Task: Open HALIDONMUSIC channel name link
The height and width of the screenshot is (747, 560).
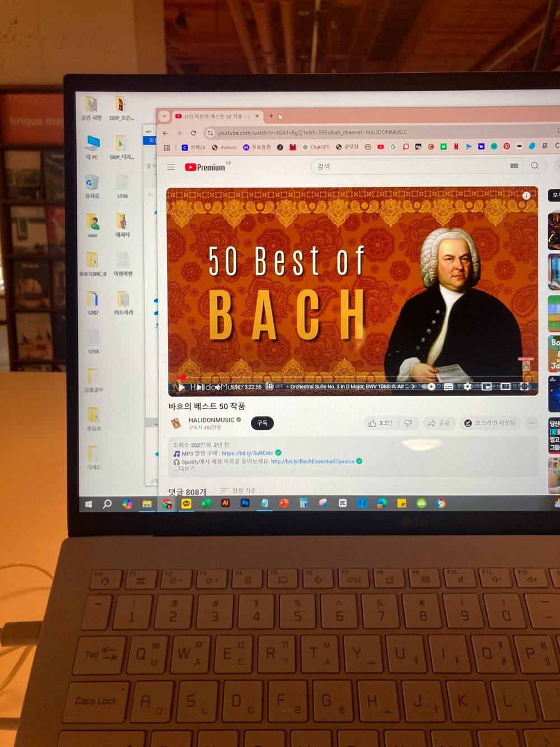Action: pos(211,420)
